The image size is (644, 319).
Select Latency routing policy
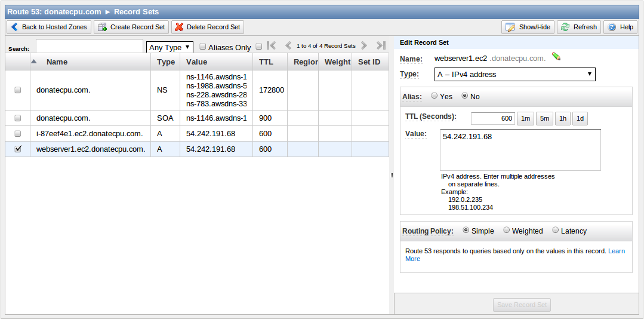[555, 230]
